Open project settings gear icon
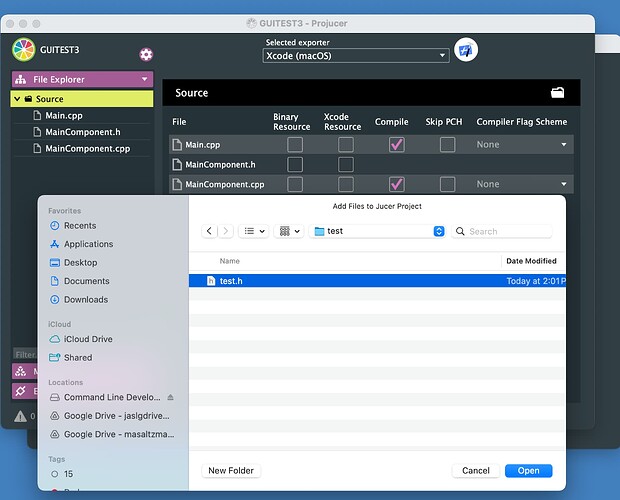The width and height of the screenshot is (620, 500). [146, 55]
